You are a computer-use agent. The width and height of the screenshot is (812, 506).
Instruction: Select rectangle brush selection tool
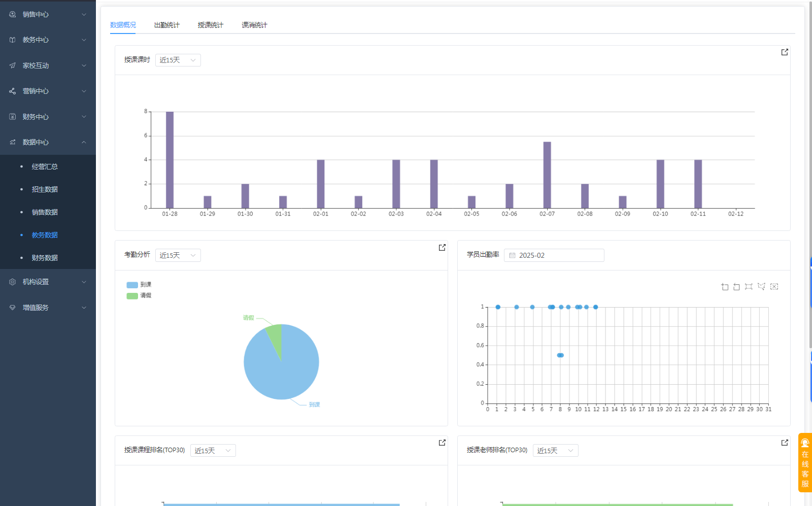coord(749,287)
